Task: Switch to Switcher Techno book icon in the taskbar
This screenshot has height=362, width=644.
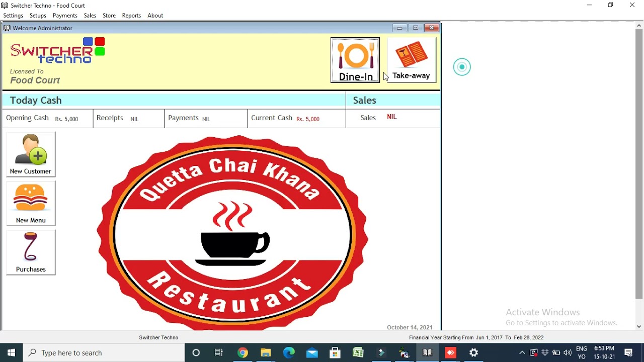Action: 428,353
